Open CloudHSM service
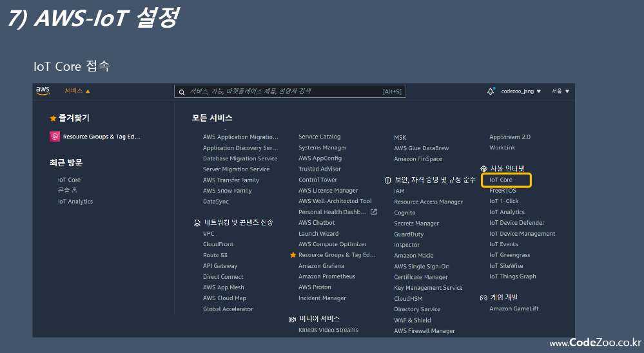 pos(408,299)
